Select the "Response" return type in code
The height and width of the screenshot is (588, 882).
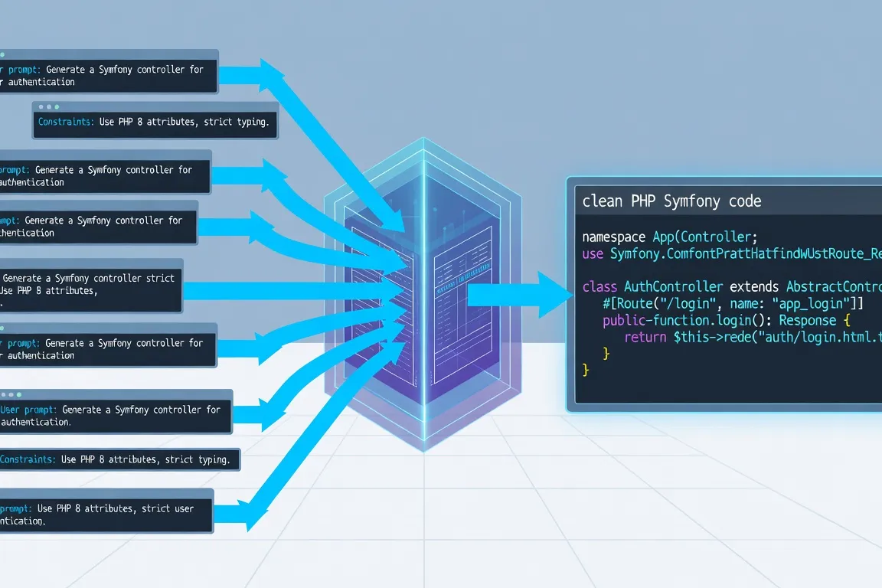click(807, 320)
